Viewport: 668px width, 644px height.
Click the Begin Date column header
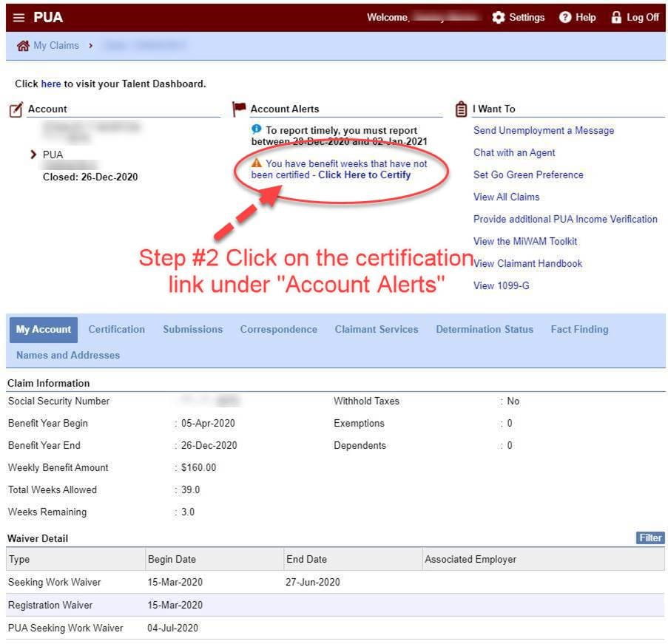coord(215,559)
